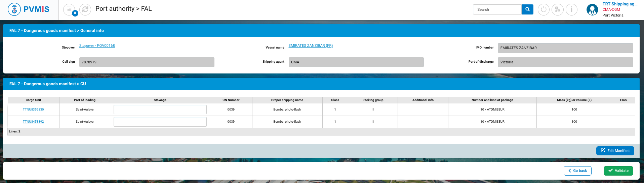Open the EMIRATES ZANZIBAR (FR) vessel link
644x183 pixels.
(311, 45)
